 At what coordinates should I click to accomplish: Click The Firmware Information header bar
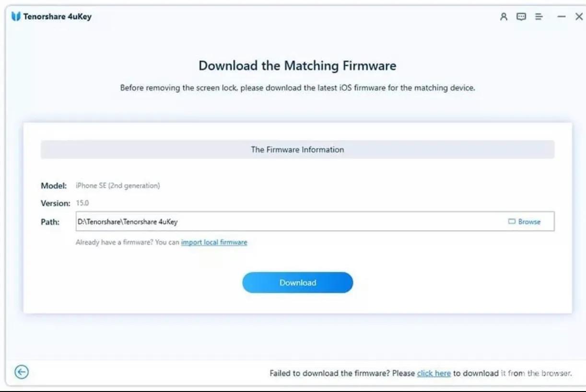point(297,150)
